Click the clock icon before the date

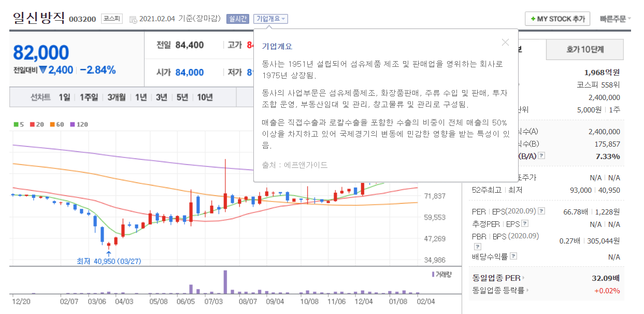coord(134,19)
